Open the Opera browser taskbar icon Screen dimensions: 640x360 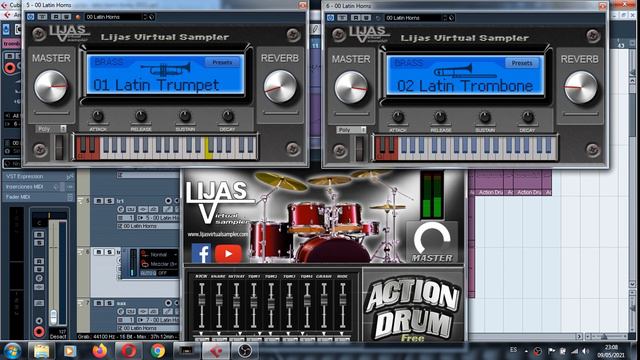click(x=128, y=351)
